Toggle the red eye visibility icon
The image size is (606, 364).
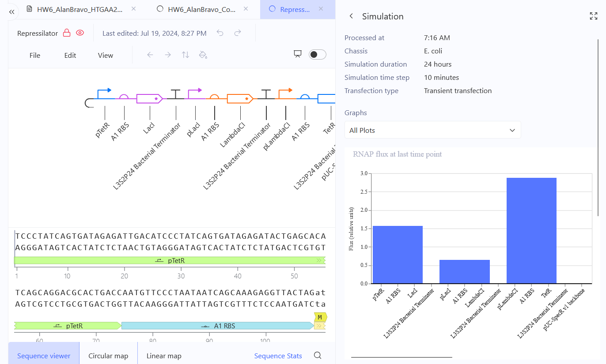point(80,33)
